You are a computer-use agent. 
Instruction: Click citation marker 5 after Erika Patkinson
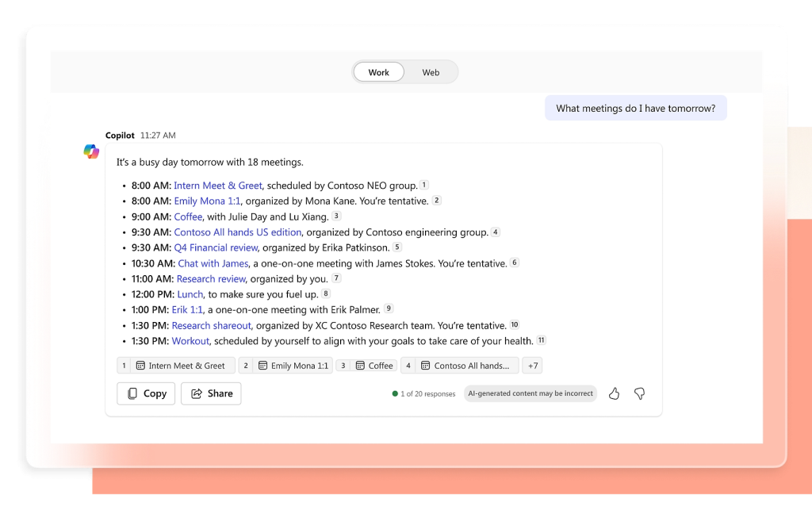[x=397, y=247]
